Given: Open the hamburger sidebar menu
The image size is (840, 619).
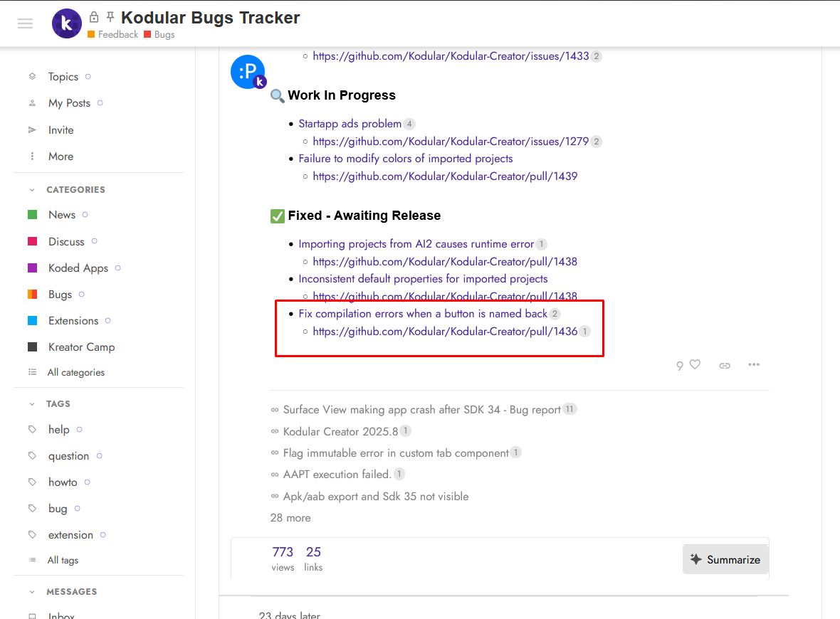Looking at the screenshot, I should pyautogui.click(x=25, y=23).
